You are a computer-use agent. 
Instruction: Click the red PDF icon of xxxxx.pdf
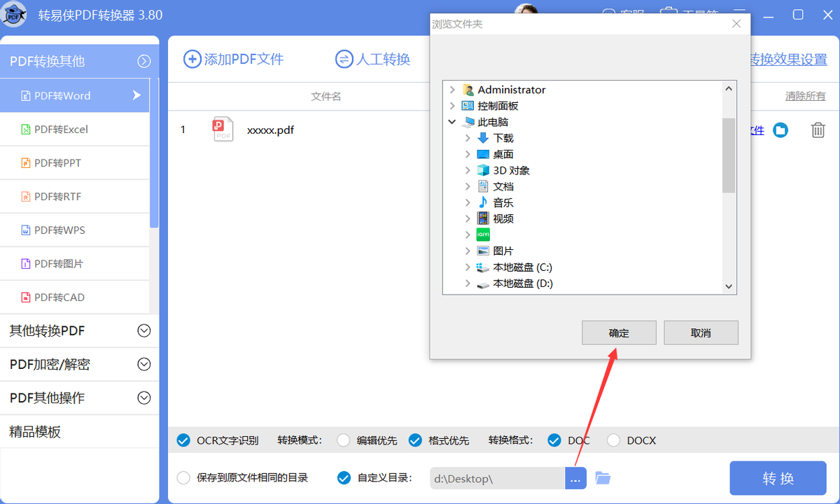[x=223, y=129]
